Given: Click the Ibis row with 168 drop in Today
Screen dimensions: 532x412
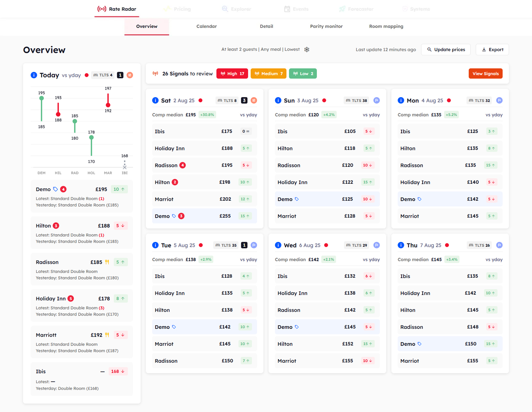Looking at the screenshot, I should (82, 379).
